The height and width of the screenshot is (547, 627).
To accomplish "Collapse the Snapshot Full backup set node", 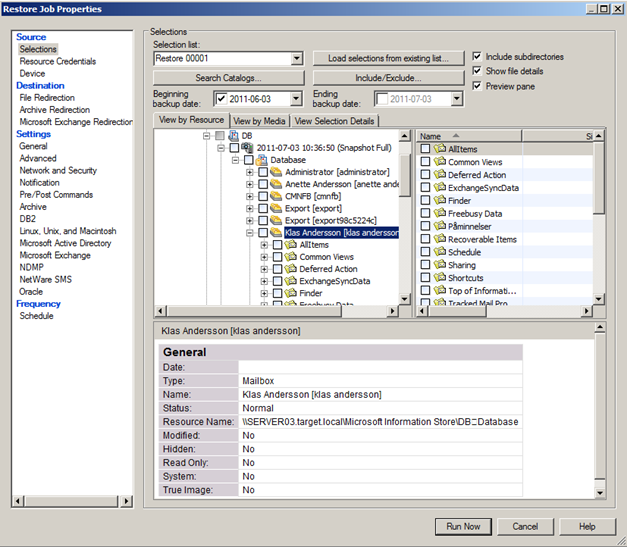I will click(x=221, y=148).
